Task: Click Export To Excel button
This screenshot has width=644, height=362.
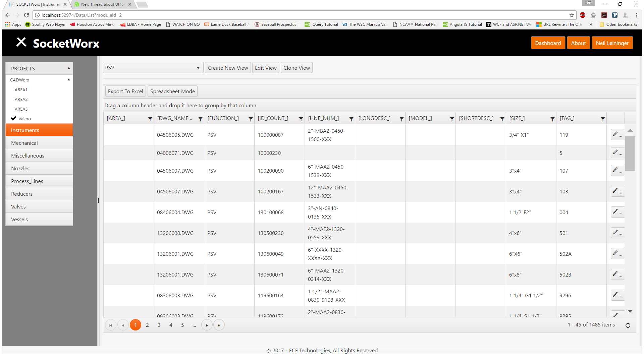Action: 125,91
